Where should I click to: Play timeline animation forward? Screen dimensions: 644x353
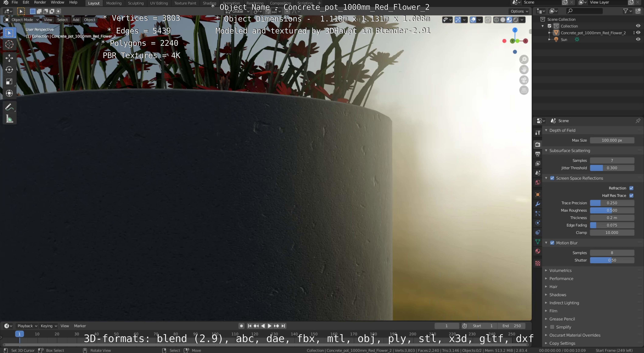pyautogui.click(x=269, y=326)
